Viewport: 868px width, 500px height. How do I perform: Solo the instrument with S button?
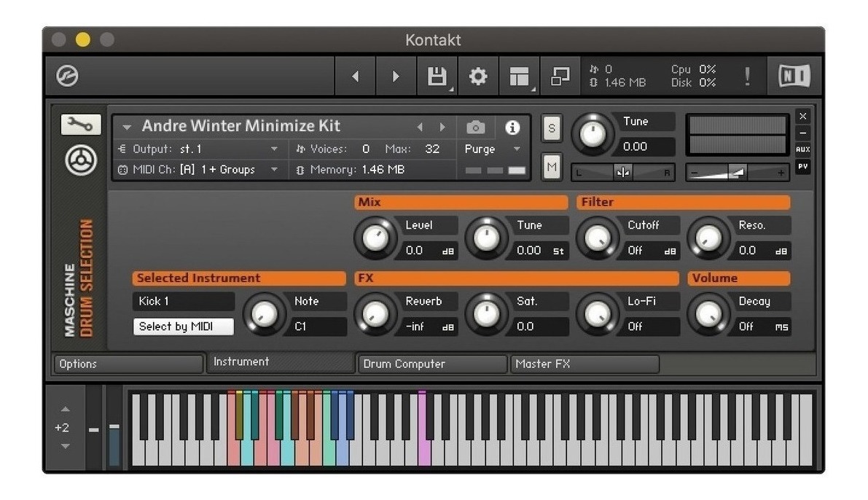552,128
